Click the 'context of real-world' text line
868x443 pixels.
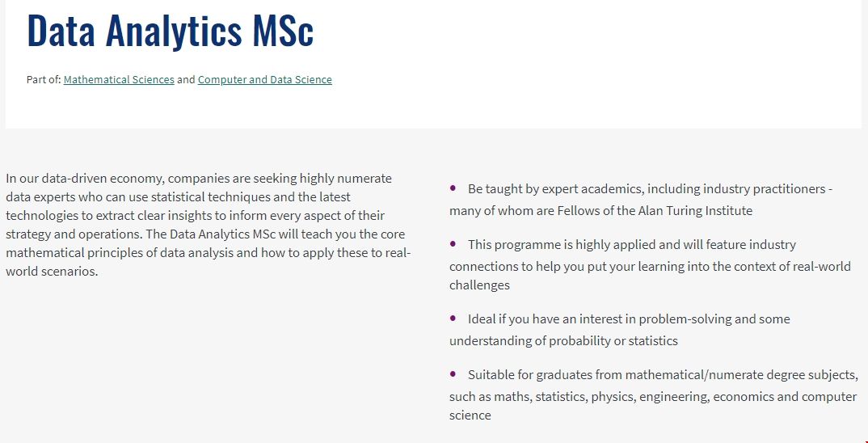650,266
